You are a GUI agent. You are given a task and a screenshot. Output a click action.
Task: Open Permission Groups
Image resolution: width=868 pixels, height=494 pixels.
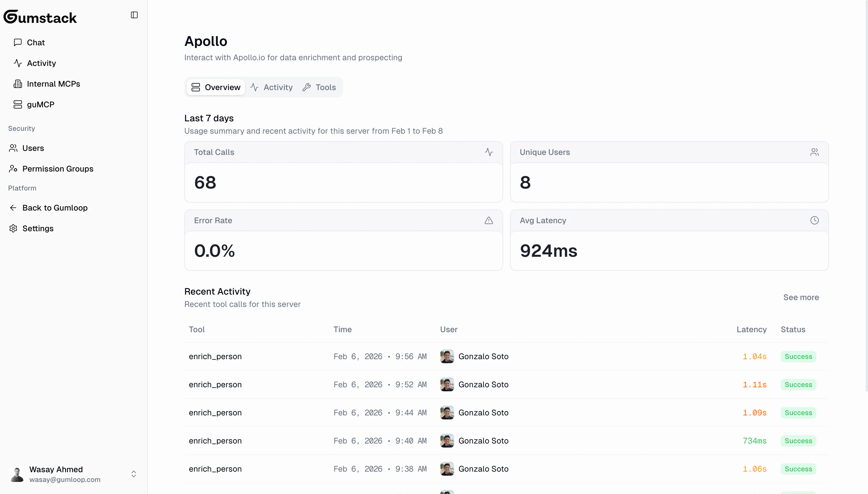click(58, 169)
